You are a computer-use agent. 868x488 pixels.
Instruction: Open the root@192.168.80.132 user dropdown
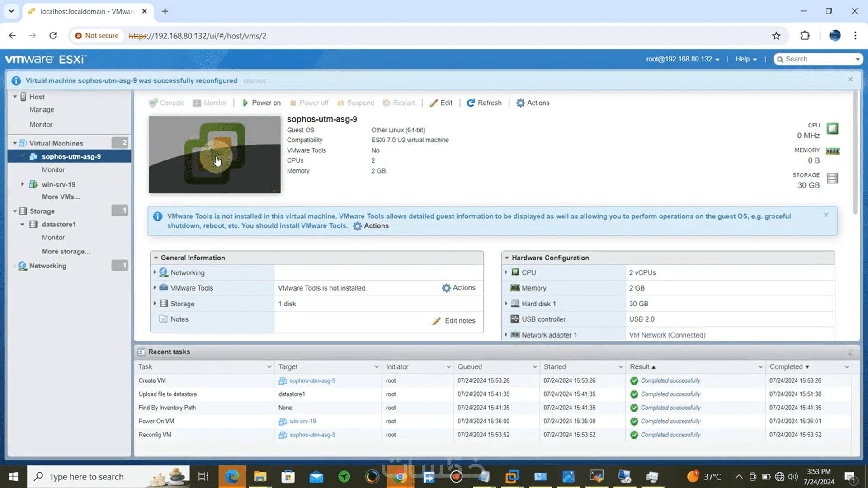click(682, 59)
